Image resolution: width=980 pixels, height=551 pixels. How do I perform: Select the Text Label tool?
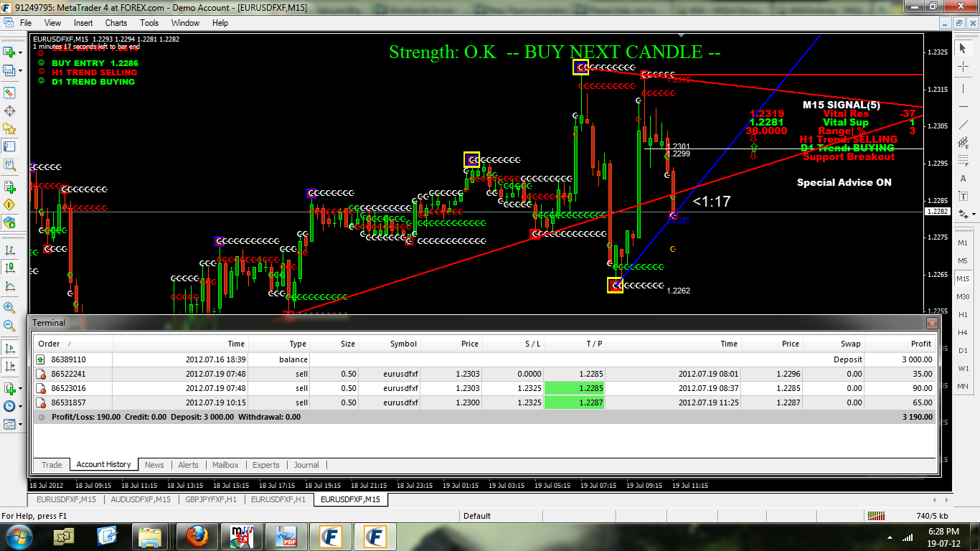click(x=963, y=197)
